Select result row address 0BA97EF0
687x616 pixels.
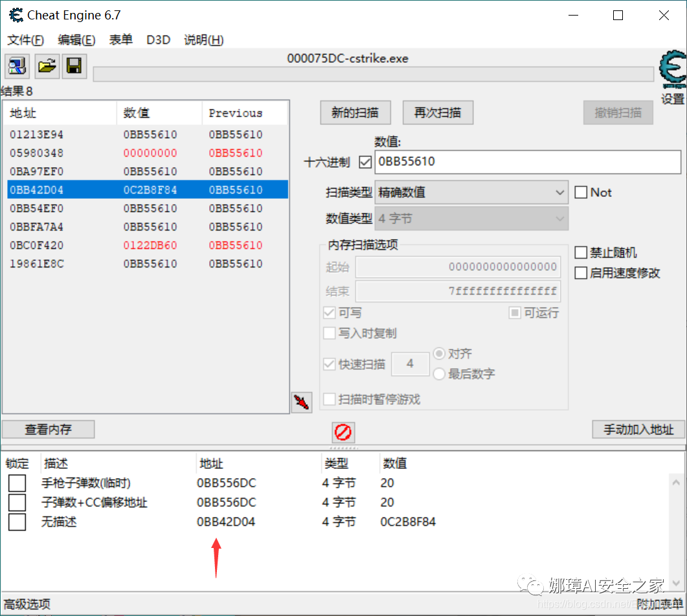click(148, 172)
